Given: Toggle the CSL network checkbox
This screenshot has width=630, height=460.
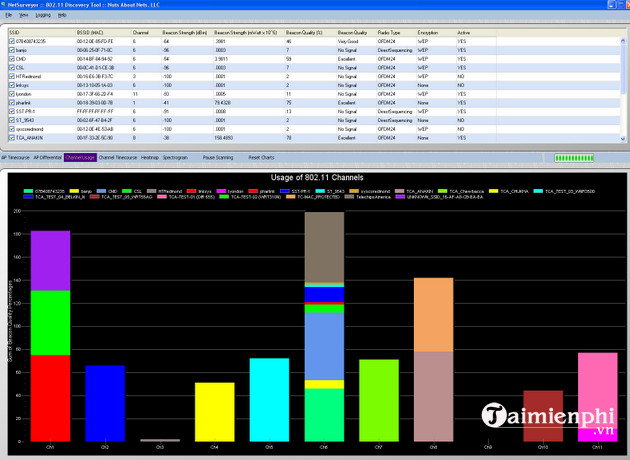Looking at the screenshot, I should (12, 67).
